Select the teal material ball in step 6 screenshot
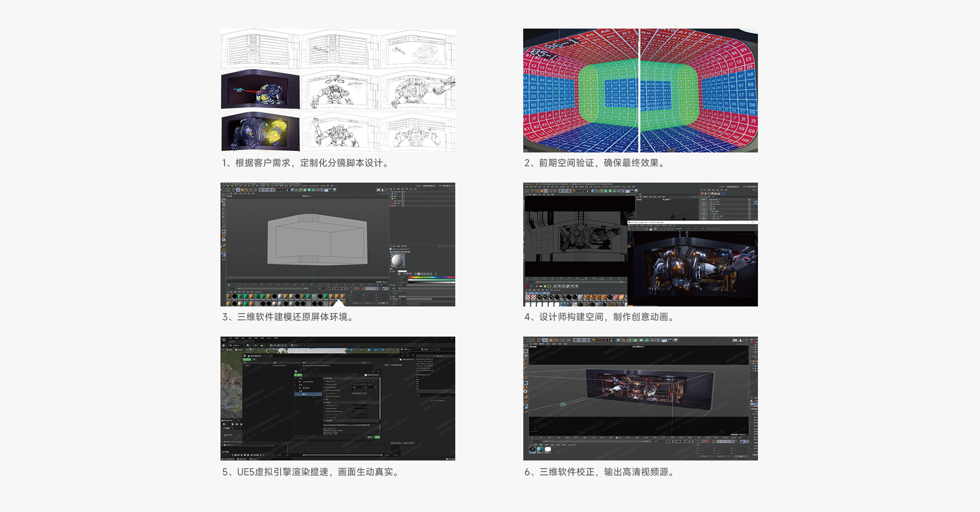 [540, 449]
